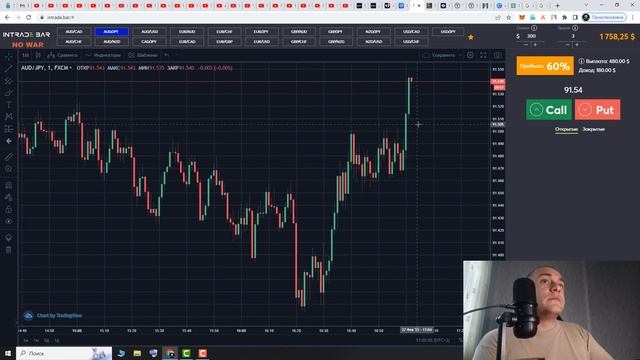Open the Windows Start menu
The image size is (640, 360).
point(8,353)
